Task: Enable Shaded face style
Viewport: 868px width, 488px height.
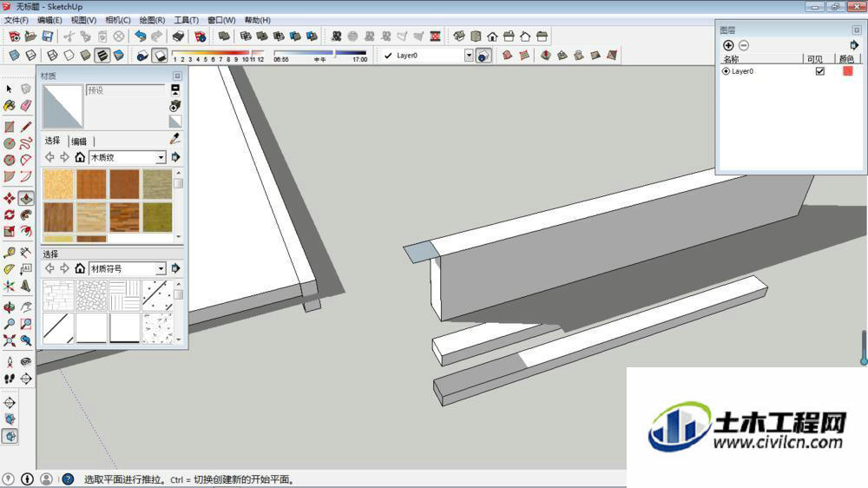Action: pyautogui.click(x=85, y=56)
